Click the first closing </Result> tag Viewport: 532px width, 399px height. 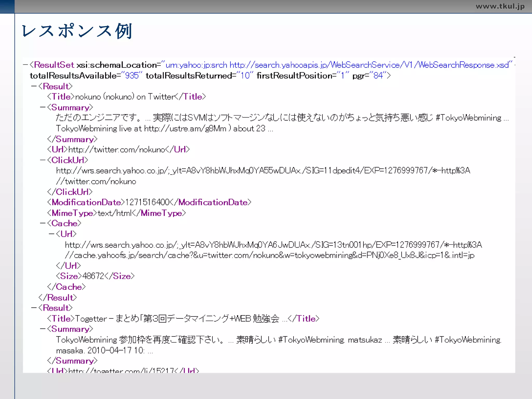point(58,297)
